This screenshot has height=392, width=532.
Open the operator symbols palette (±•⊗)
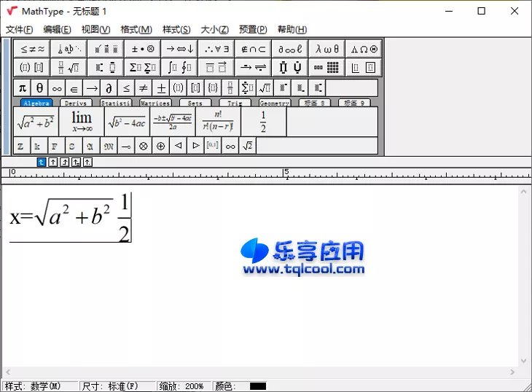pos(143,49)
